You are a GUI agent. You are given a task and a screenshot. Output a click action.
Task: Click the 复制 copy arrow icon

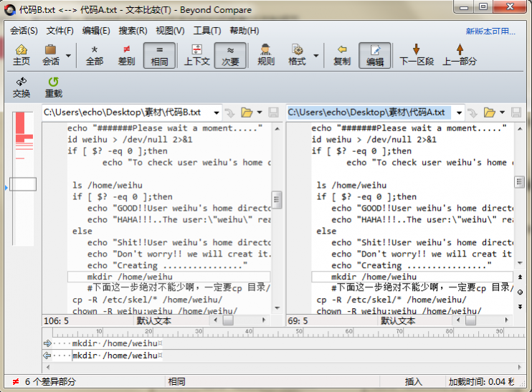click(x=342, y=54)
